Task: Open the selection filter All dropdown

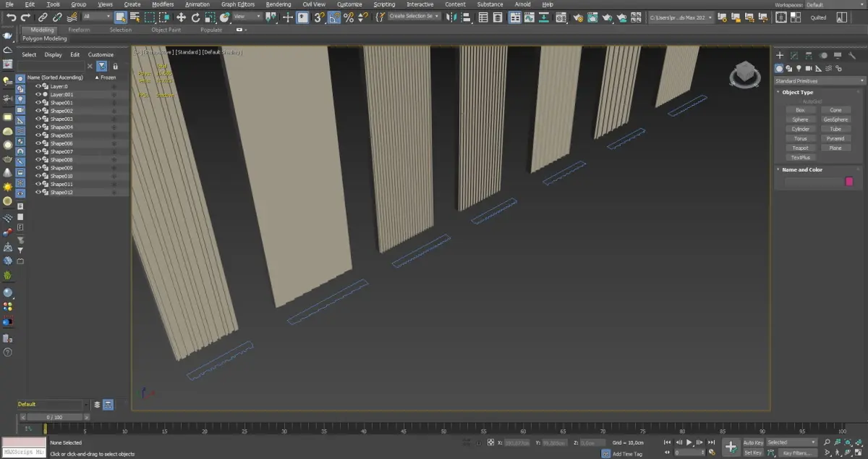Action: [97, 16]
